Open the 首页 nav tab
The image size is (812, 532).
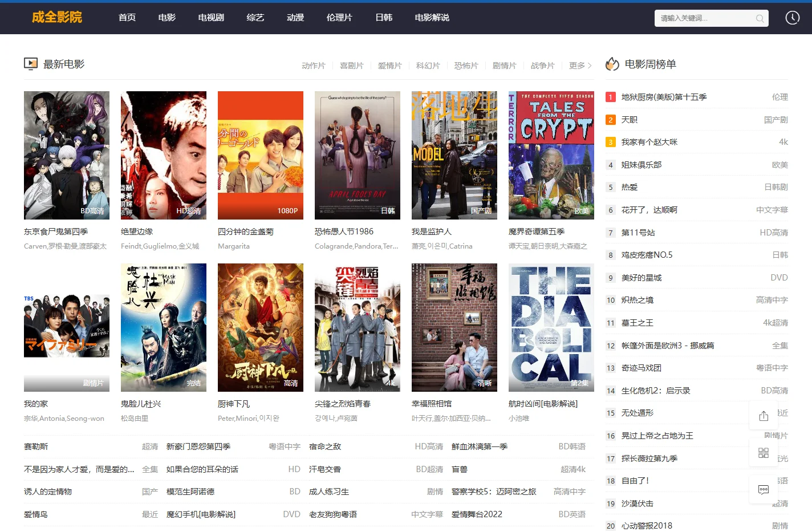[x=127, y=18]
